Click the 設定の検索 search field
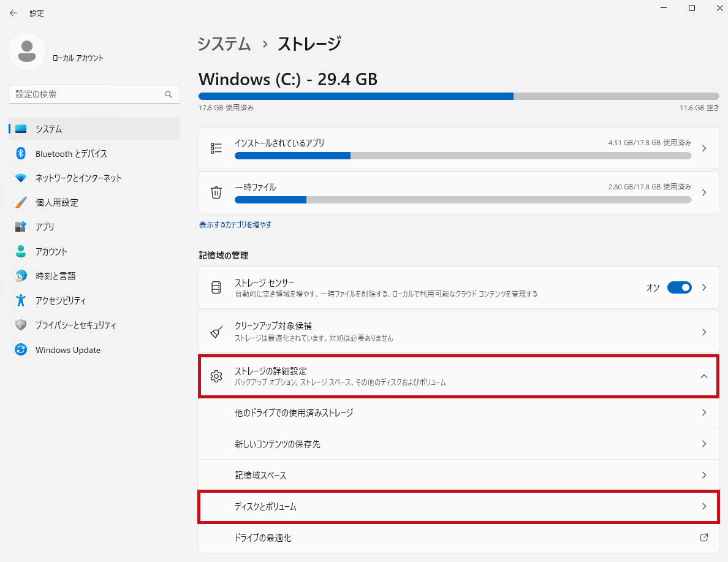728x562 pixels. pyautogui.click(x=94, y=94)
